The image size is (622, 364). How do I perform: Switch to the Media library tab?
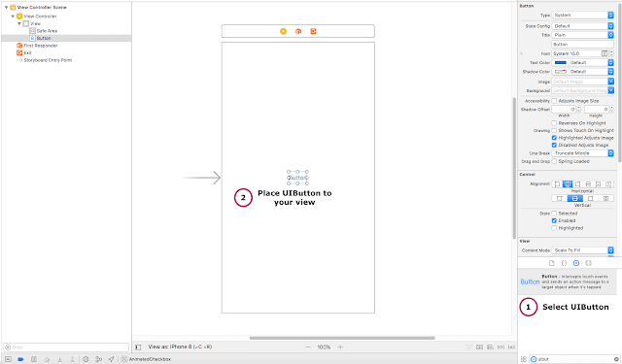point(589,263)
